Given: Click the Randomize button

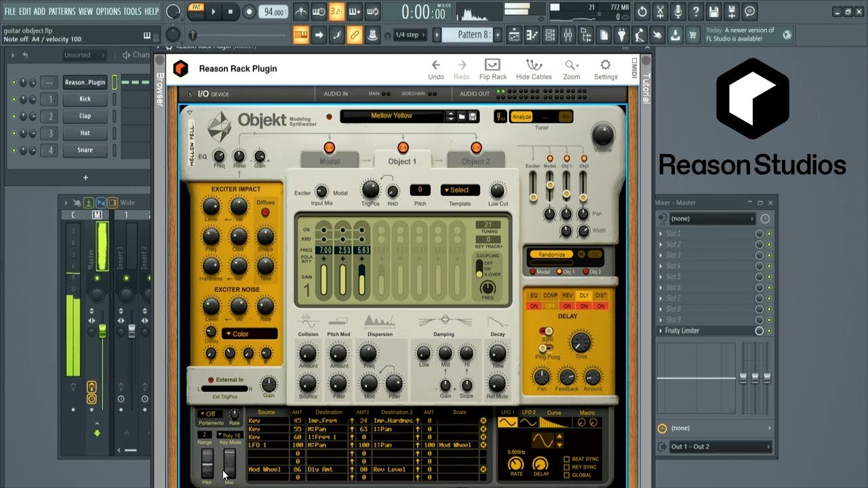Looking at the screenshot, I should (x=551, y=255).
